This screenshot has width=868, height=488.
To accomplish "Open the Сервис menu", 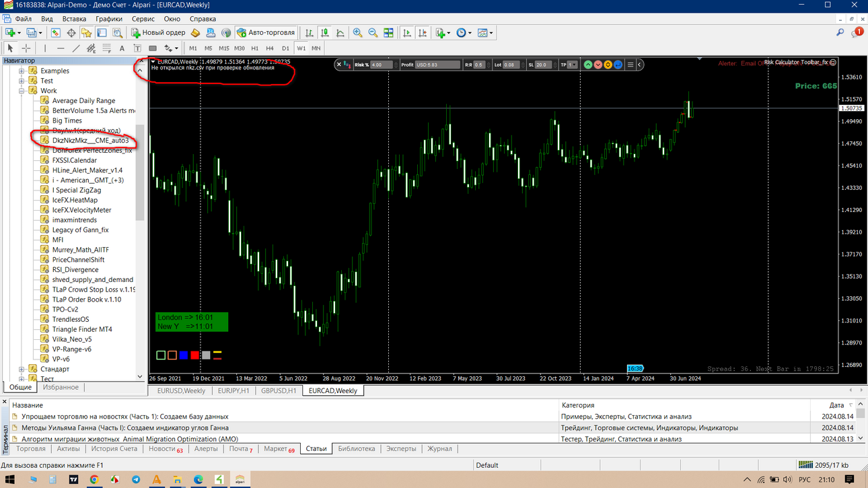I will click(143, 19).
